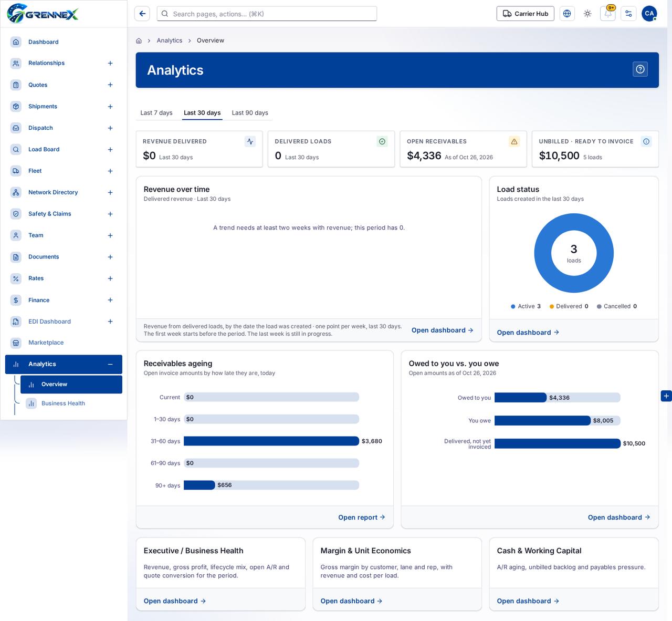Open the language globe icon
Viewport: 672px width, 621px height.
coord(567,14)
